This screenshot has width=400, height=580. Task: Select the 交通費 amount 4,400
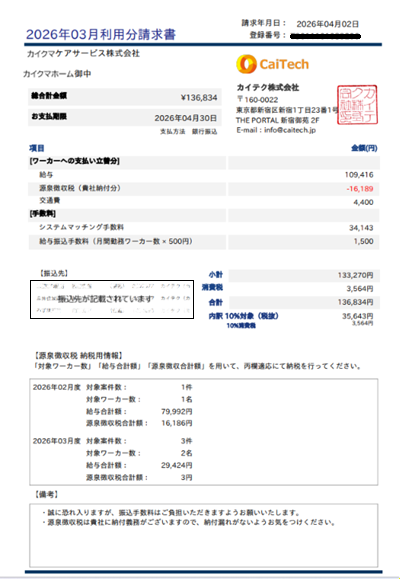point(363,202)
